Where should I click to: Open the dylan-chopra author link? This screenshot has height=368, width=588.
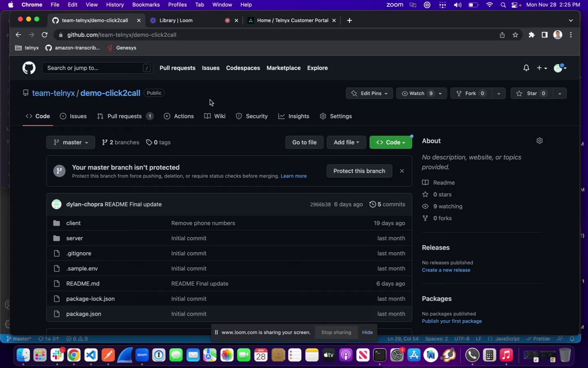pos(85,204)
